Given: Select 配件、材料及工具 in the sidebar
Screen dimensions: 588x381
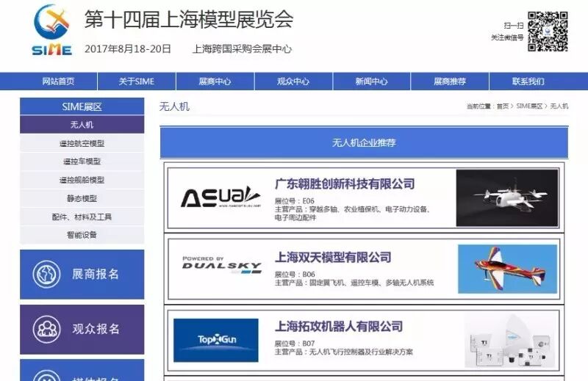Looking at the screenshot, I should click(x=82, y=217).
